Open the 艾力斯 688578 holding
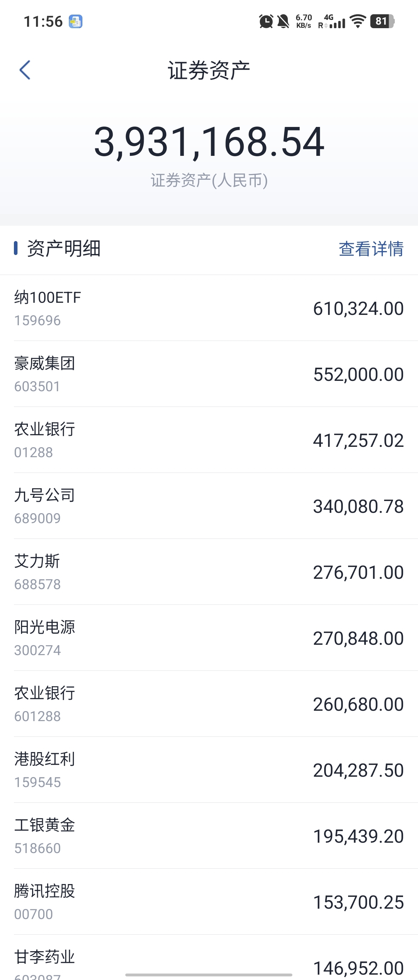 (209, 572)
